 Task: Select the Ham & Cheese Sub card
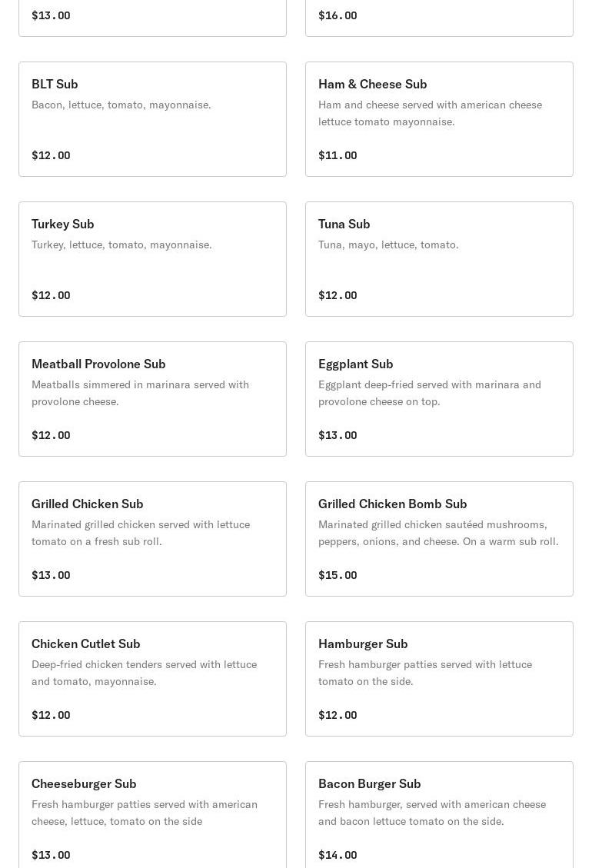[x=439, y=119]
